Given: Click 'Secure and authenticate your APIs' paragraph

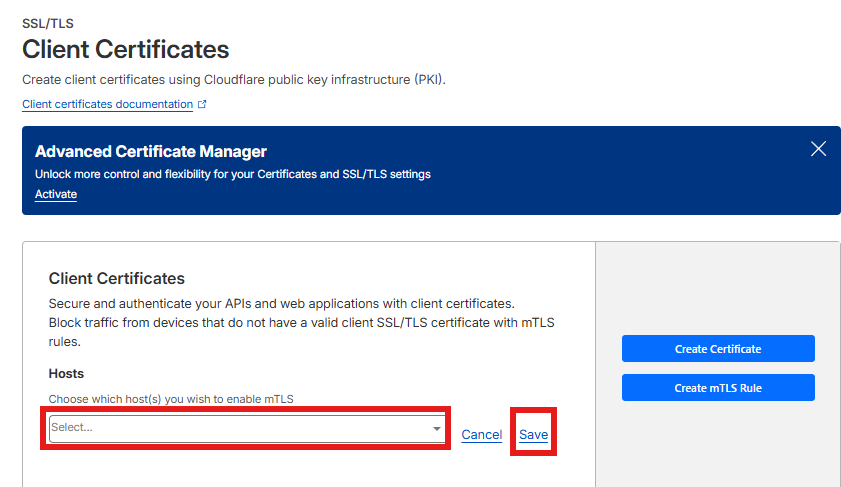Looking at the screenshot, I should (x=301, y=322).
